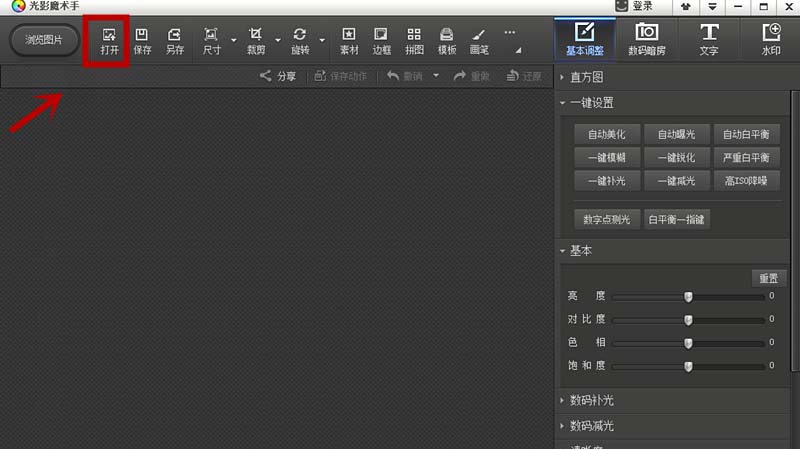Click the 高ISO降噪 button
The height and width of the screenshot is (449, 800).
pyautogui.click(x=746, y=181)
